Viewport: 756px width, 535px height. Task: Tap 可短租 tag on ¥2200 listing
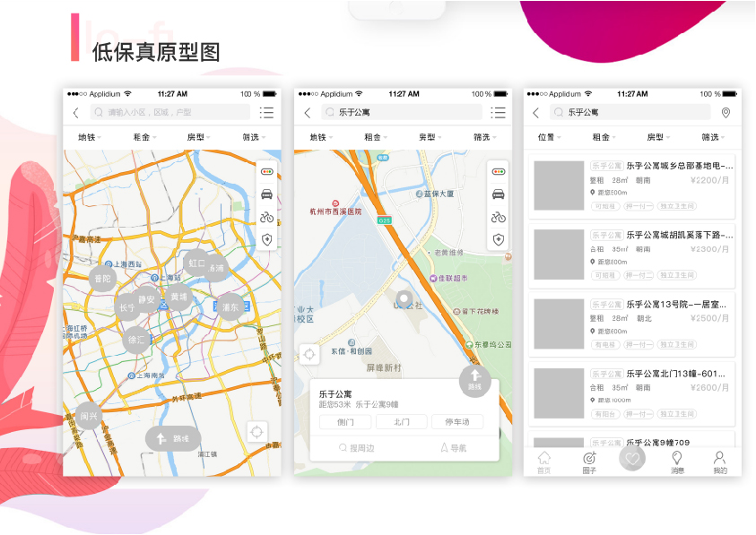pyautogui.click(x=605, y=206)
